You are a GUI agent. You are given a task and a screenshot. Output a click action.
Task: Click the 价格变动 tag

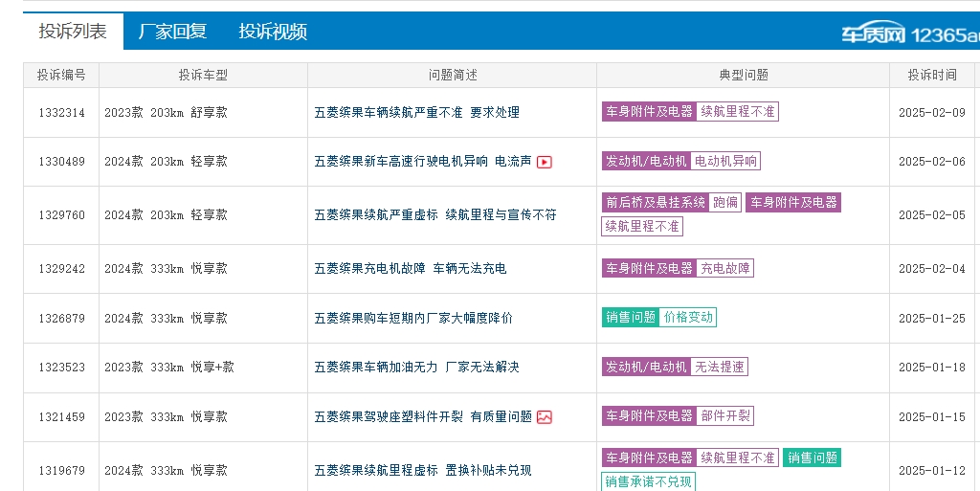pyautogui.click(x=688, y=318)
